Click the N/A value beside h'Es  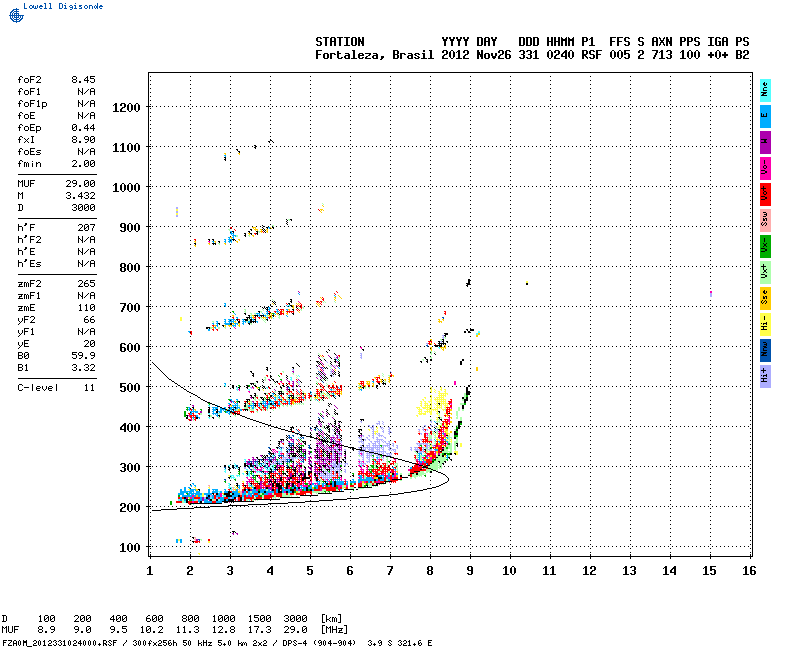click(86, 264)
